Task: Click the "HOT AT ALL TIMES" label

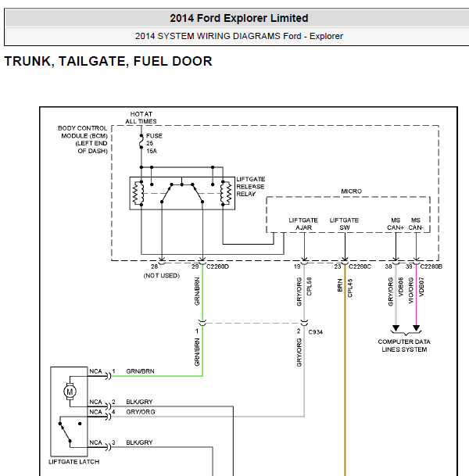Action: click(x=141, y=117)
